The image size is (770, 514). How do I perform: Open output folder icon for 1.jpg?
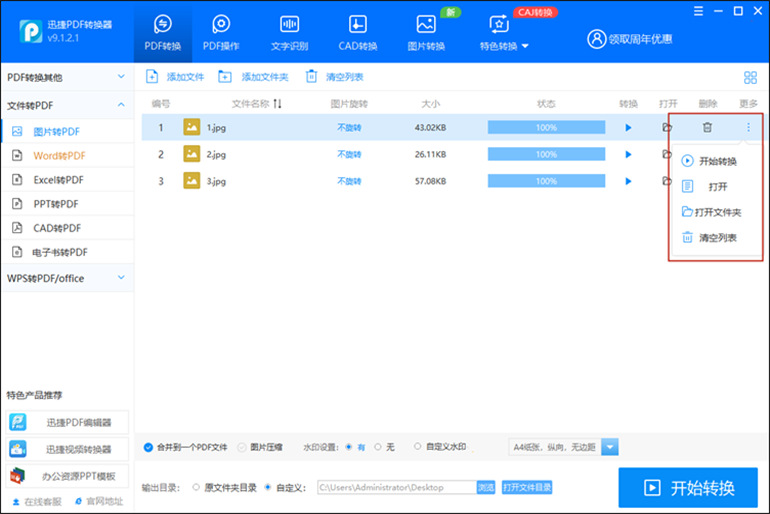(x=666, y=127)
